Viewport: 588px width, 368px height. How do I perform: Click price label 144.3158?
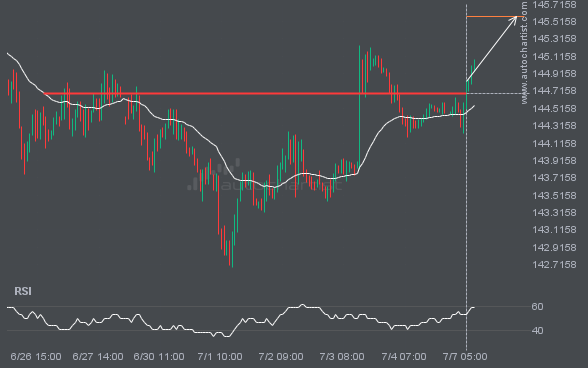point(554,126)
